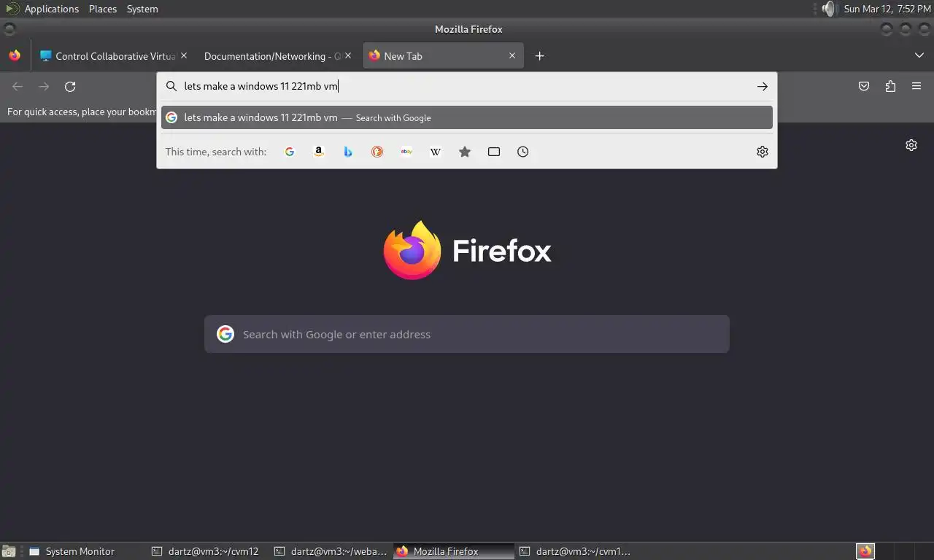
Task: Close the New Tab tab
Action: (x=512, y=55)
